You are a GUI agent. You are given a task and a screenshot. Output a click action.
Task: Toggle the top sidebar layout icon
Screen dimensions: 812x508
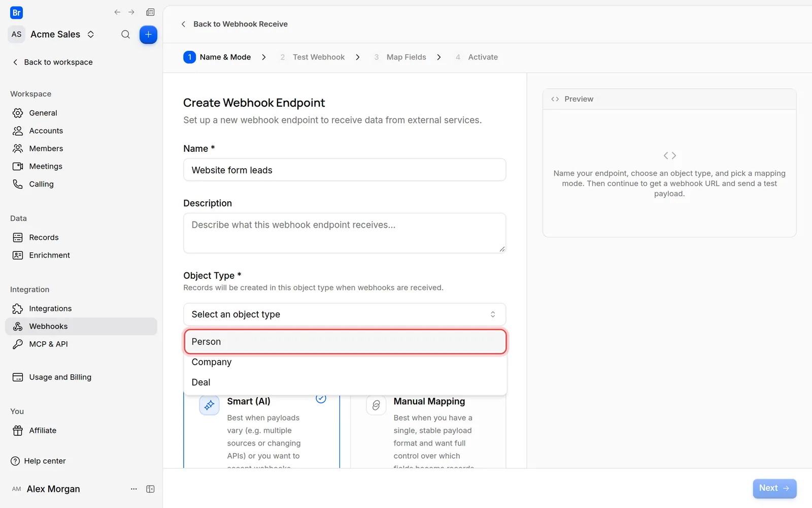click(x=150, y=12)
